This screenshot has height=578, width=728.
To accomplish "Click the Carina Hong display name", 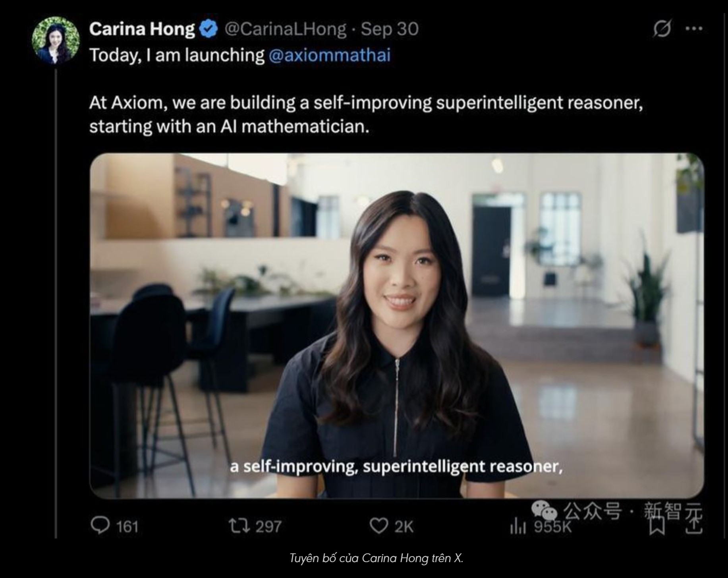I will [142, 29].
